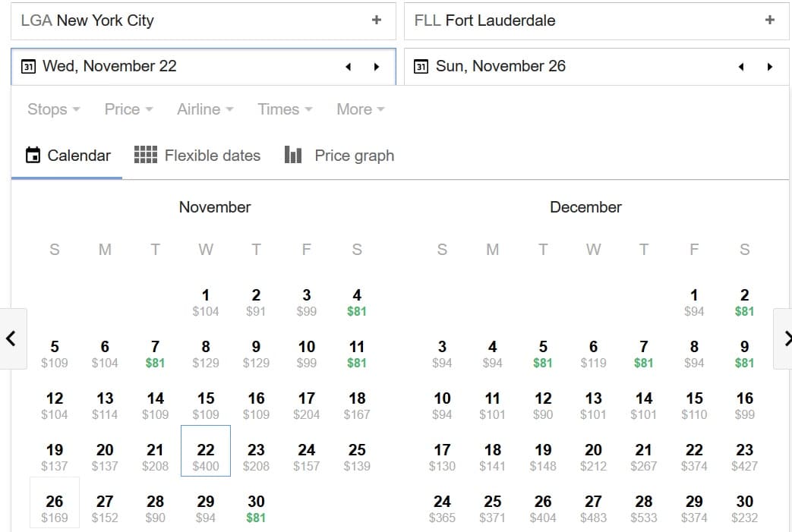Open the Times filter dropdown

click(x=285, y=109)
